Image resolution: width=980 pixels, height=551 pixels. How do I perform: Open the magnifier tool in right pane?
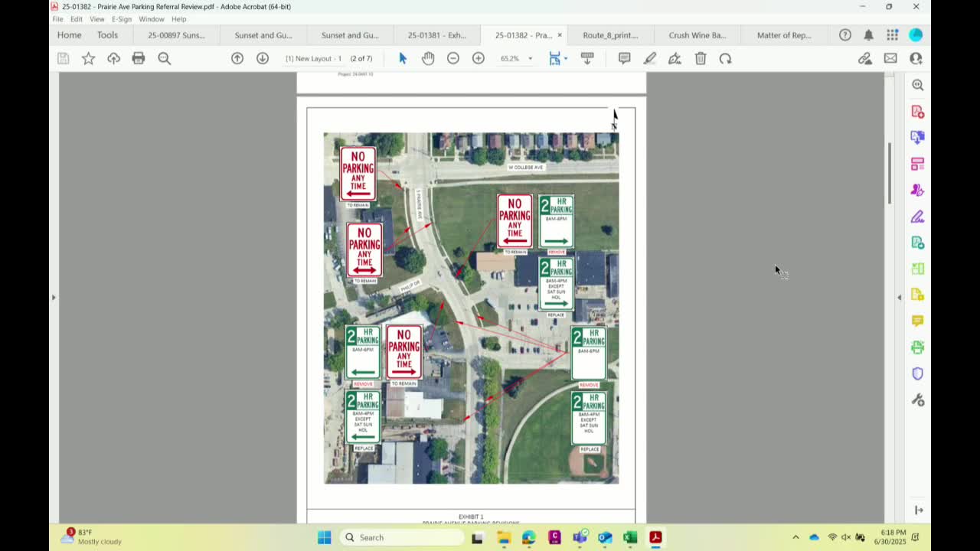[x=918, y=85]
